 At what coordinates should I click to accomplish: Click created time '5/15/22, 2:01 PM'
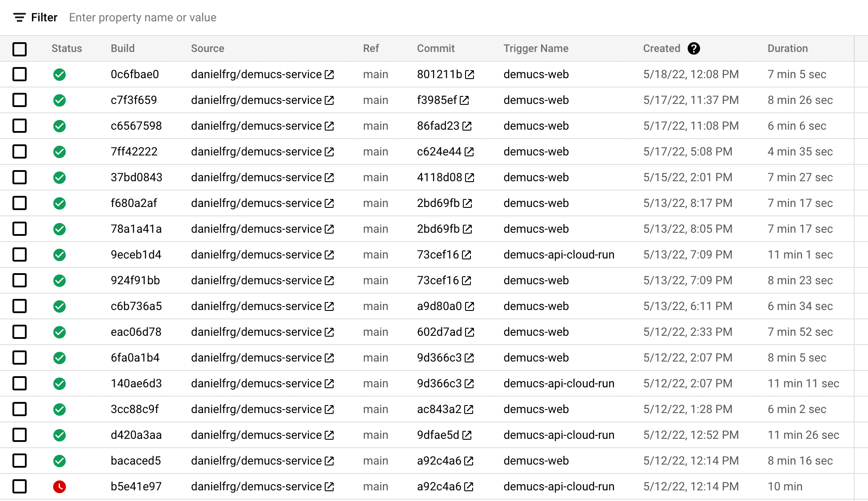688,177
